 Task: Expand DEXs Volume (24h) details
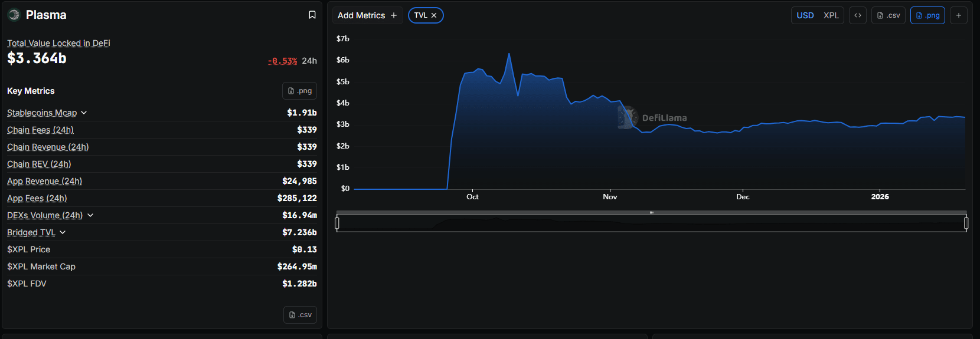click(90, 215)
